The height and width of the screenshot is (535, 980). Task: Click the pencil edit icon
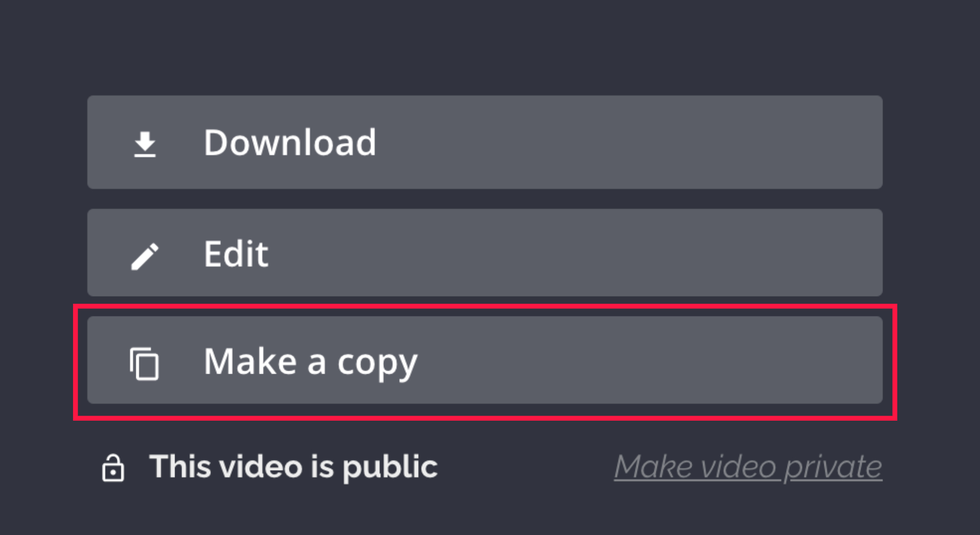(x=145, y=256)
